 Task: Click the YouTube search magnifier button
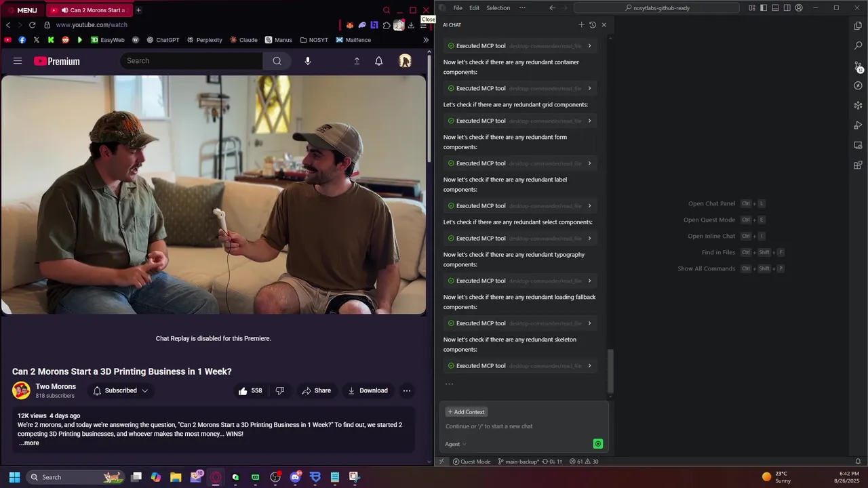277,61
